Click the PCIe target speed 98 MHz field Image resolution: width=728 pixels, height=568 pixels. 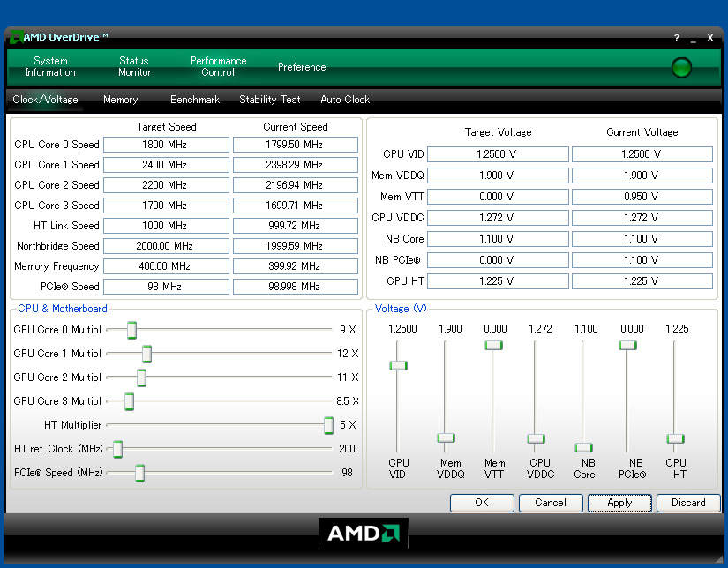click(166, 287)
